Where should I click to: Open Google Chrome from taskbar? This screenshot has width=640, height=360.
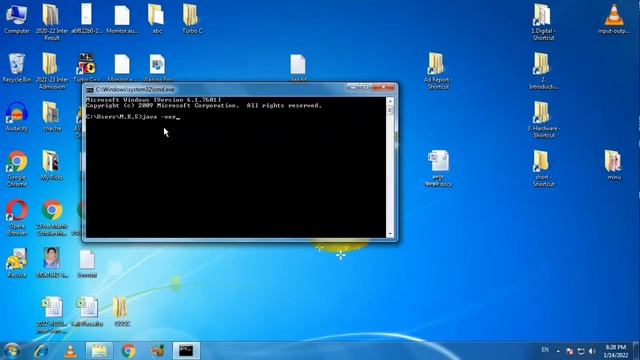click(129, 351)
